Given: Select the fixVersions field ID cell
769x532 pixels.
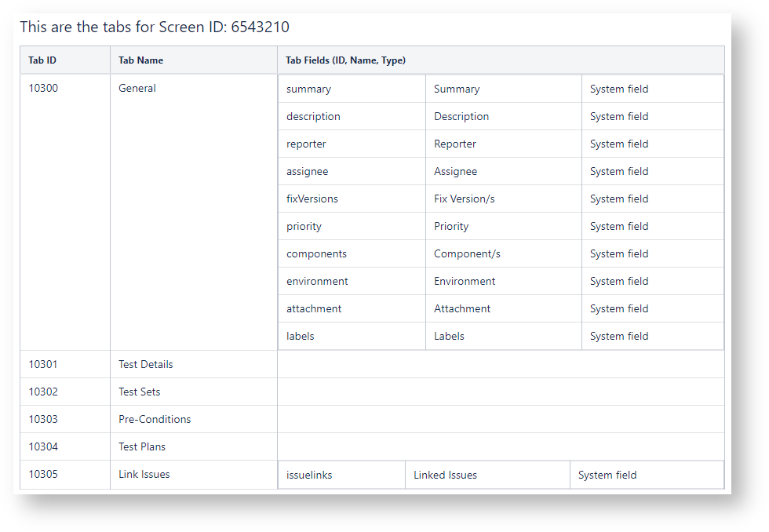Looking at the screenshot, I should pos(312,199).
